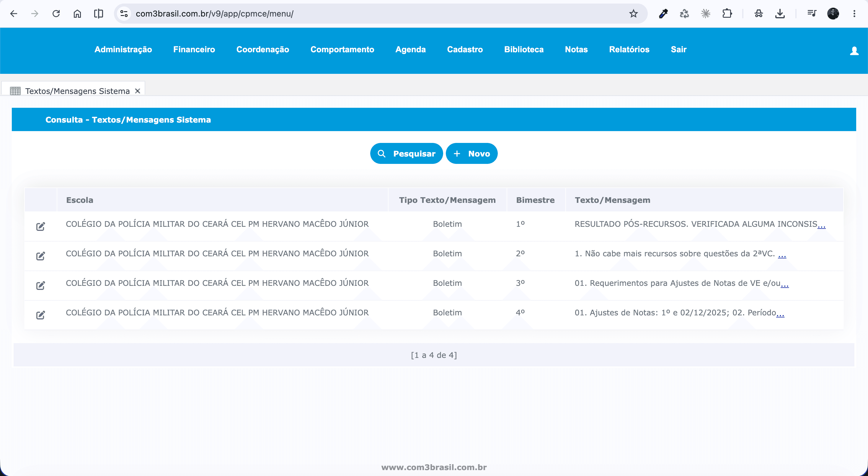Open the Biblioteca menu
Image resolution: width=868 pixels, height=476 pixels.
524,50
